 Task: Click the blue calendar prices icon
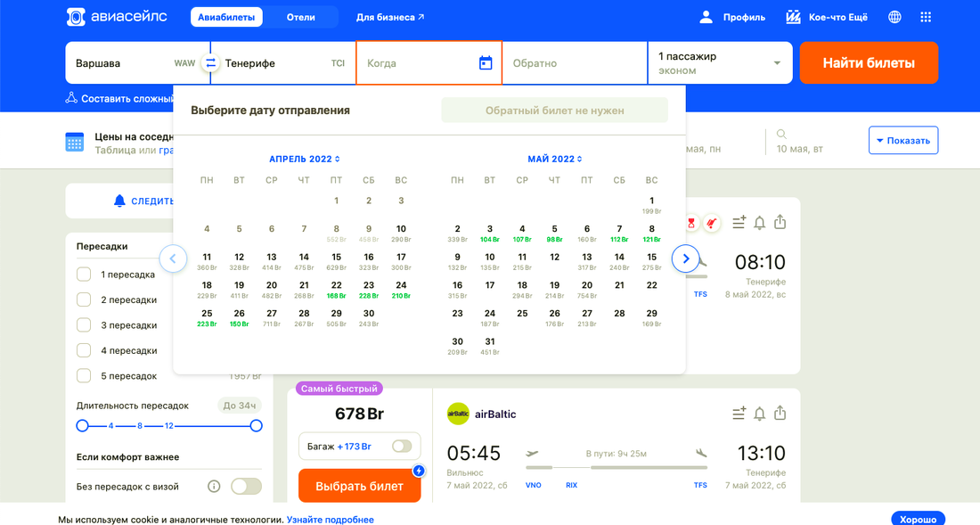pyautogui.click(x=74, y=142)
